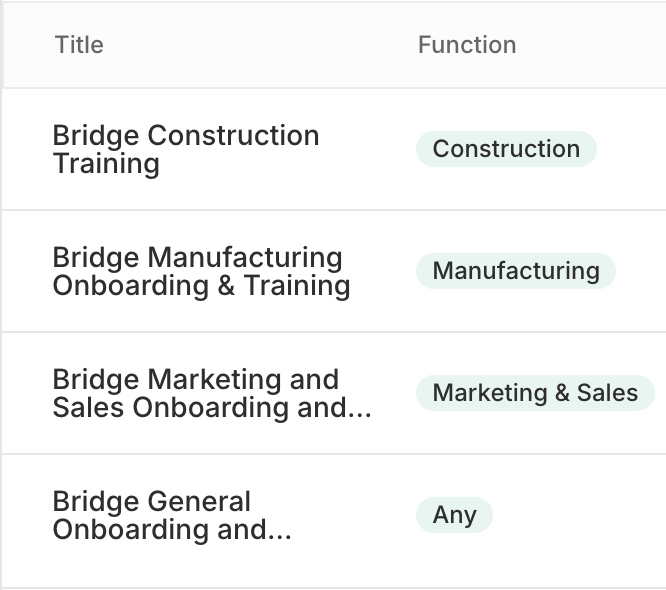
Task: Click the Title column header
Action: tap(79, 45)
